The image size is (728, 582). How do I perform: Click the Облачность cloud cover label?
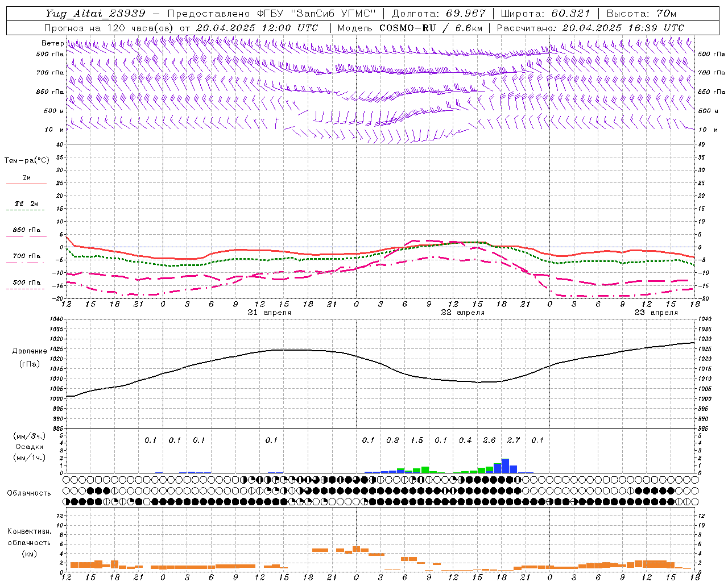[29, 493]
